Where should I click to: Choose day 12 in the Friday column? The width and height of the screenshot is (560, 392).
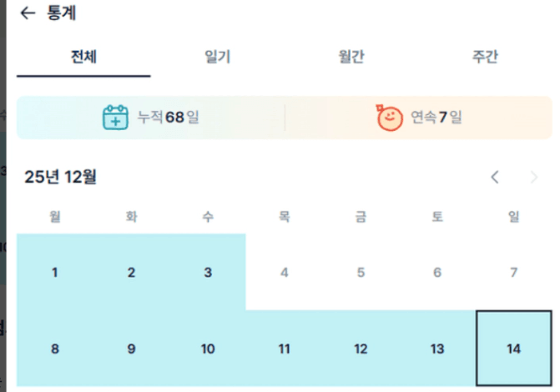(361, 349)
